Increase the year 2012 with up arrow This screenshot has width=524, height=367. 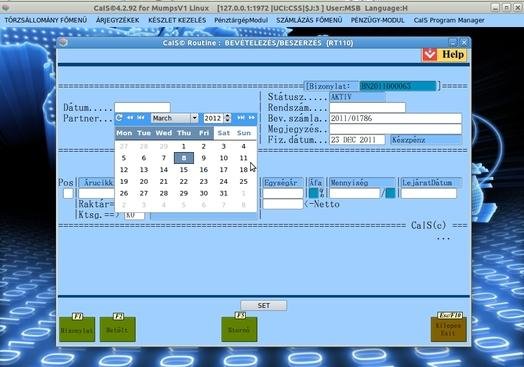click(228, 116)
